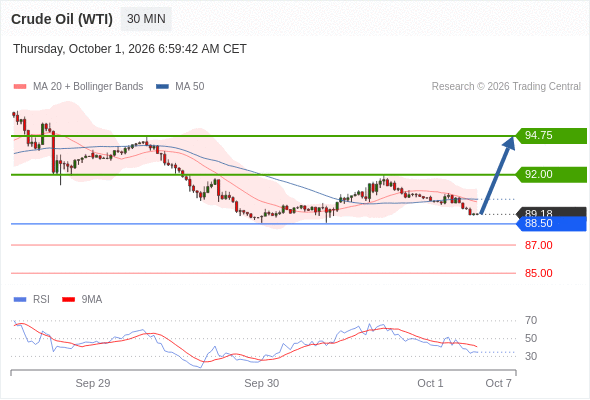Click the RSI 30 level label
590x400 pixels.
(x=531, y=356)
